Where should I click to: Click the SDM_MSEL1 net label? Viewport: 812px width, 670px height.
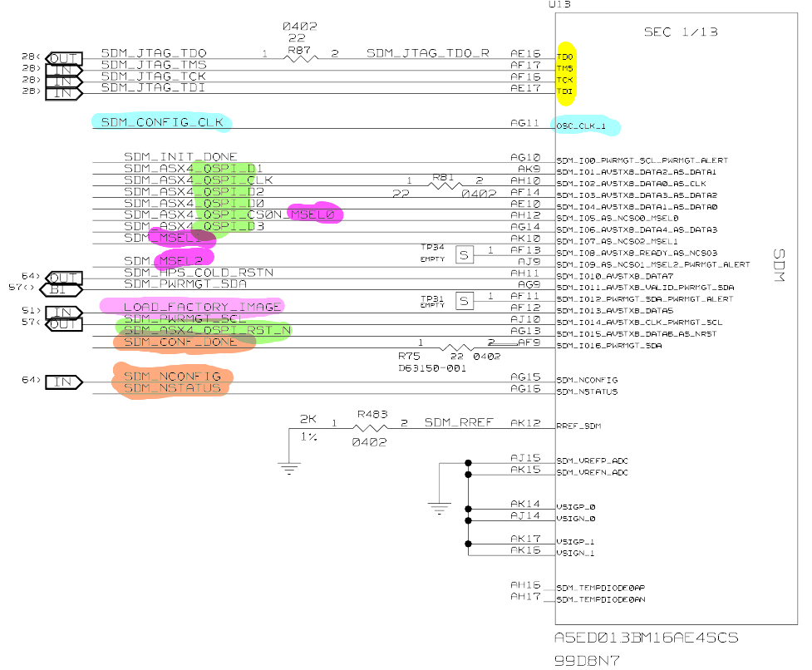point(162,238)
